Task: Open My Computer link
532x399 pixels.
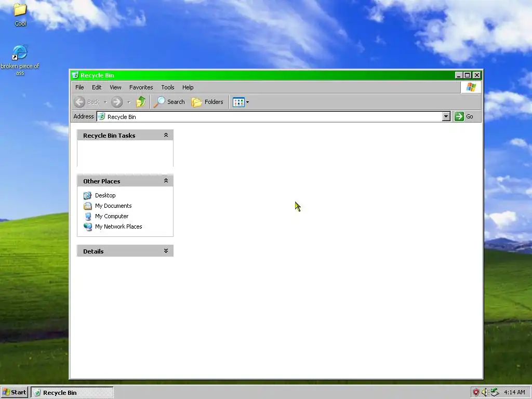Action: 112,216
